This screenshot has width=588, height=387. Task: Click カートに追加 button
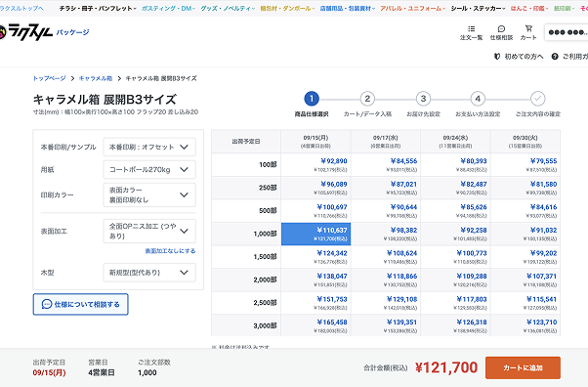coord(523,367)
